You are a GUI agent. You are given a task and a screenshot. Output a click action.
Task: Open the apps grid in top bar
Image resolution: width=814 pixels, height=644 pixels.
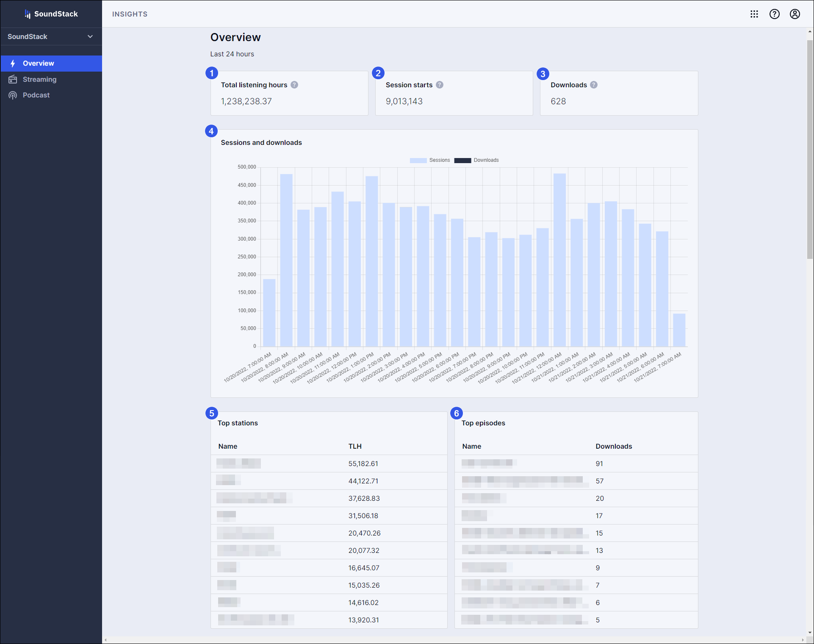coord(754,14)
